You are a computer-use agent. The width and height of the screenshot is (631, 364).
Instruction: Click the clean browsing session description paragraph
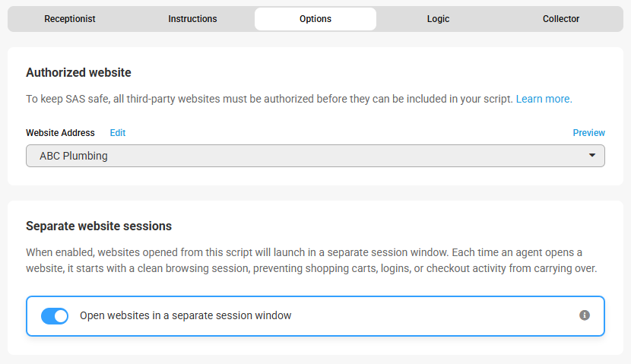[x=304, y=260]
